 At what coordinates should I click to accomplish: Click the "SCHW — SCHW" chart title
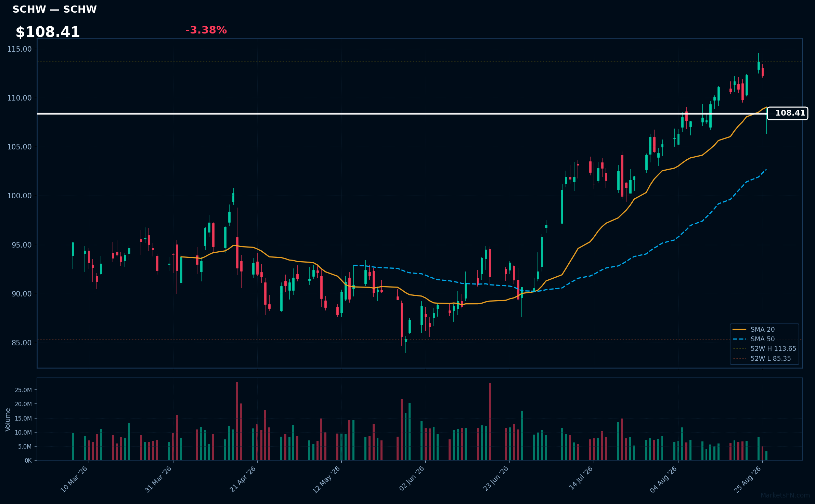(55, 9)
